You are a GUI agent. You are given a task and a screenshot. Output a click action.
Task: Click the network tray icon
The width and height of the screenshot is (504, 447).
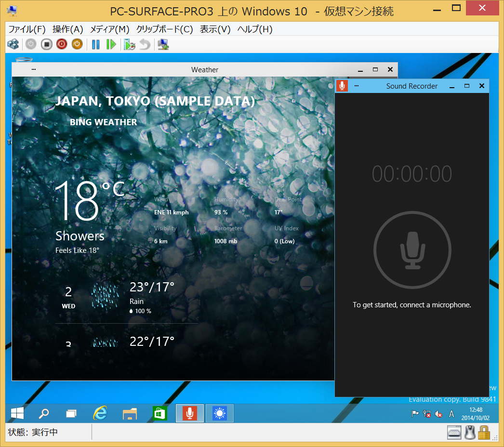click(427, 414)
